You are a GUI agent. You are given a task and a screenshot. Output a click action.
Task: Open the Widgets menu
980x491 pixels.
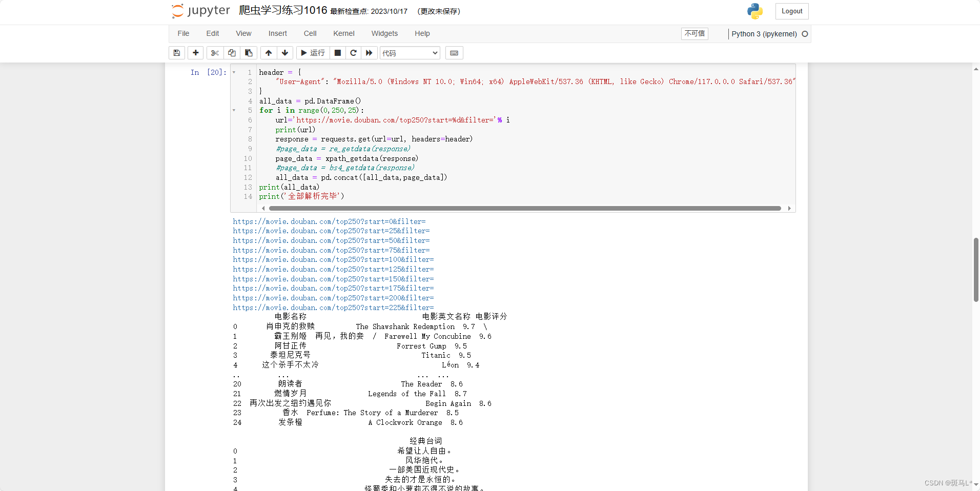pyautogui.click(x=384, y=33)
